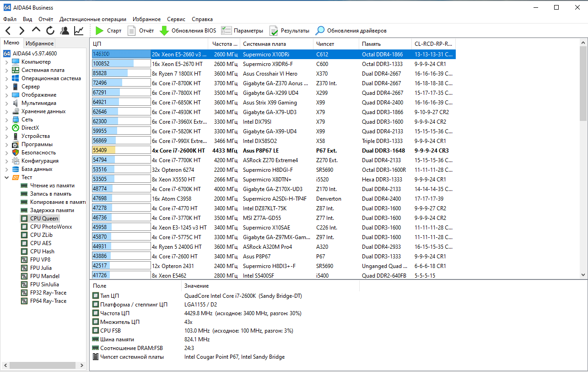Viewport: 588px width, 372px height.
Task: Start benchmark with green Старт button
Action: (108, 31)
